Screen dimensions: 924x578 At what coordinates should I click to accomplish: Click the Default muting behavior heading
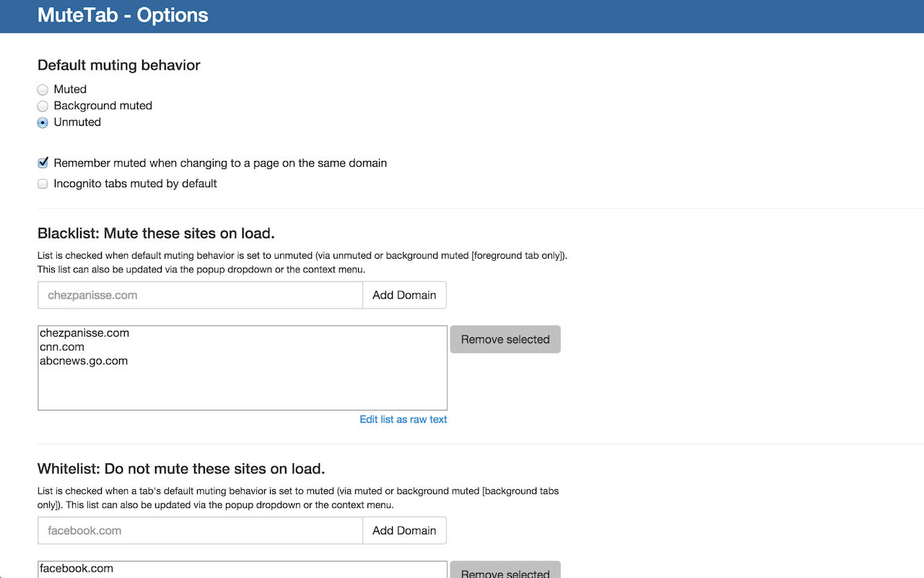tap(119, 65)
